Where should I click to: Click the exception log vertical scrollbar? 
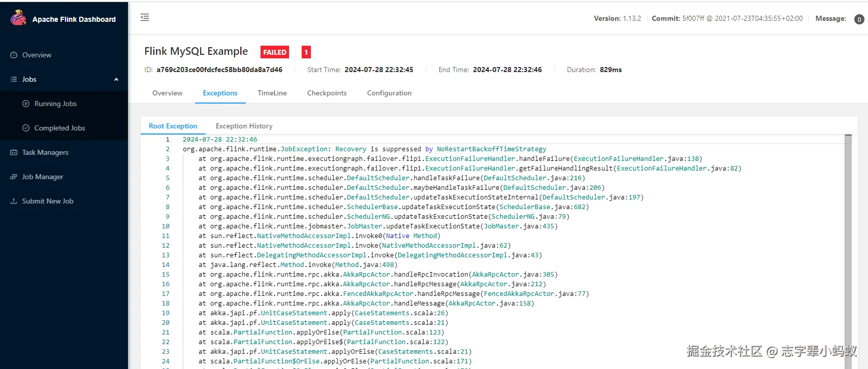point(848,251)
